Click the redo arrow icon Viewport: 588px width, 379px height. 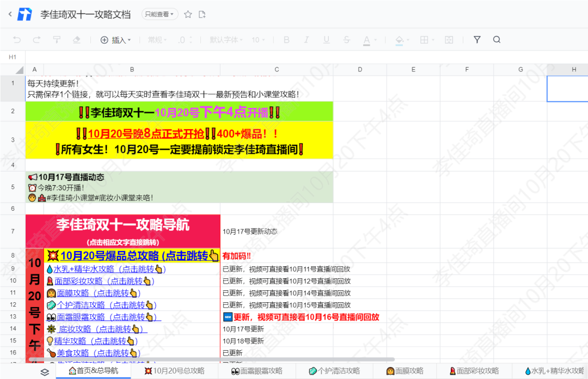36,40
